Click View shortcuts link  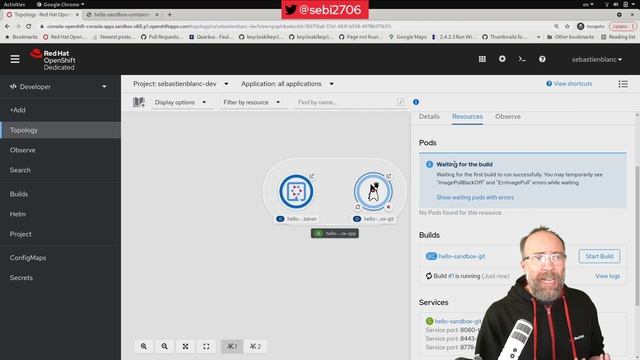pos(569,84)
